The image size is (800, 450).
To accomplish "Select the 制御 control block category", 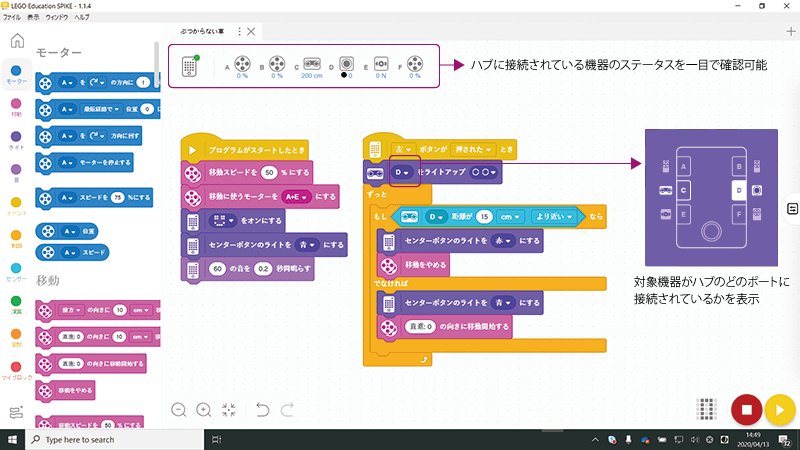I will (16, 238).
